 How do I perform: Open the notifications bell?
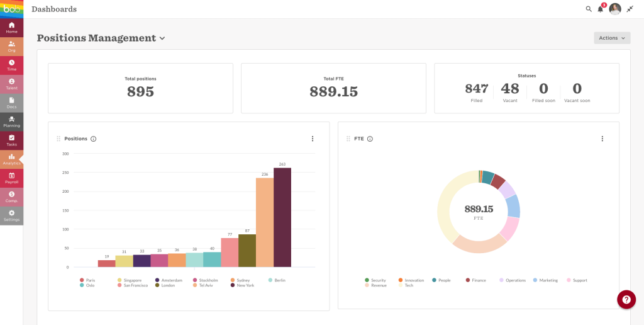pos(600,9)
